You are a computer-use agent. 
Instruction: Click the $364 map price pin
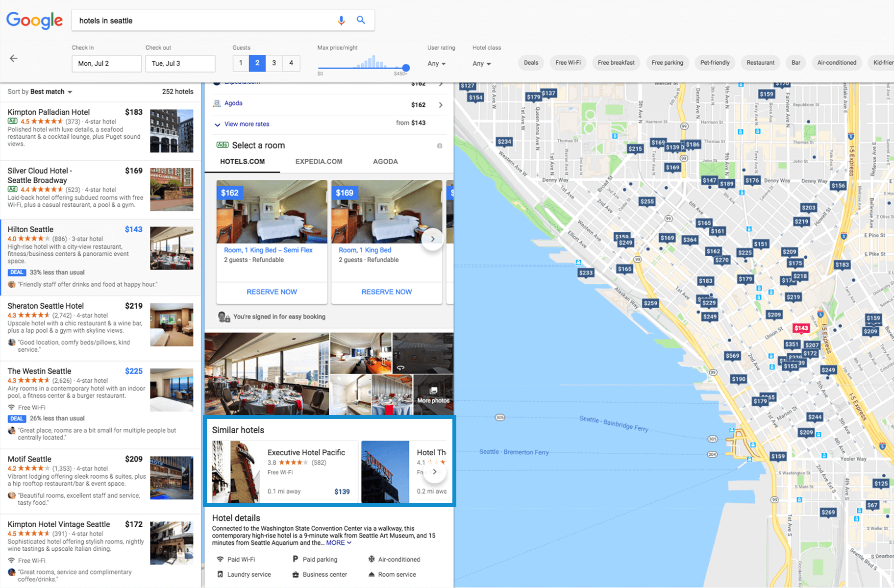[690, 240]
